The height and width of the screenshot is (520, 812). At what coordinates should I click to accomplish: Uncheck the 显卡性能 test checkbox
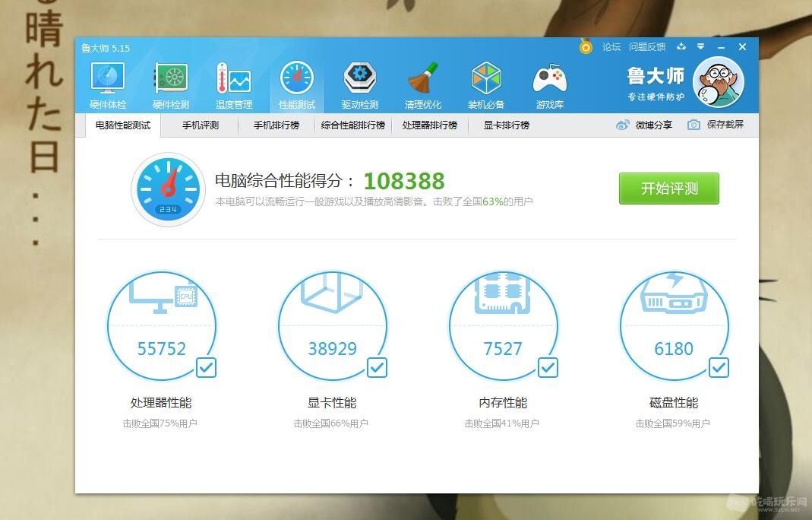pos(377,368)
